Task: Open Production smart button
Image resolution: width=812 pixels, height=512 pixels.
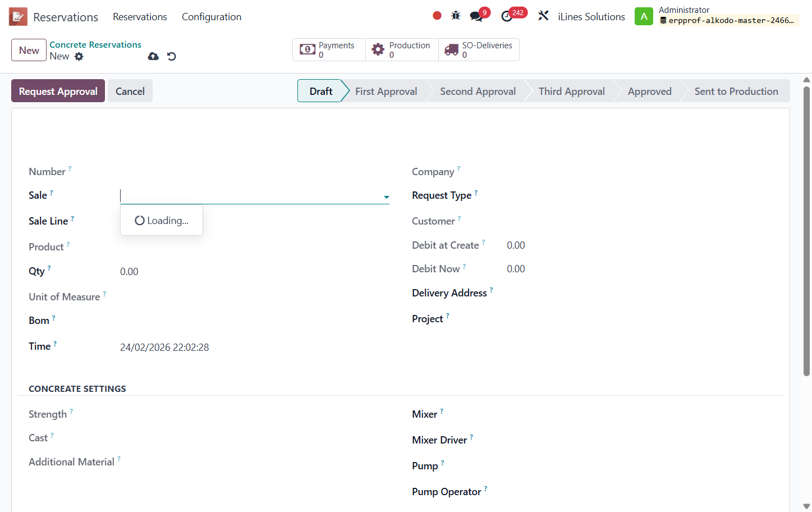Action: click(x=402, y=49)
